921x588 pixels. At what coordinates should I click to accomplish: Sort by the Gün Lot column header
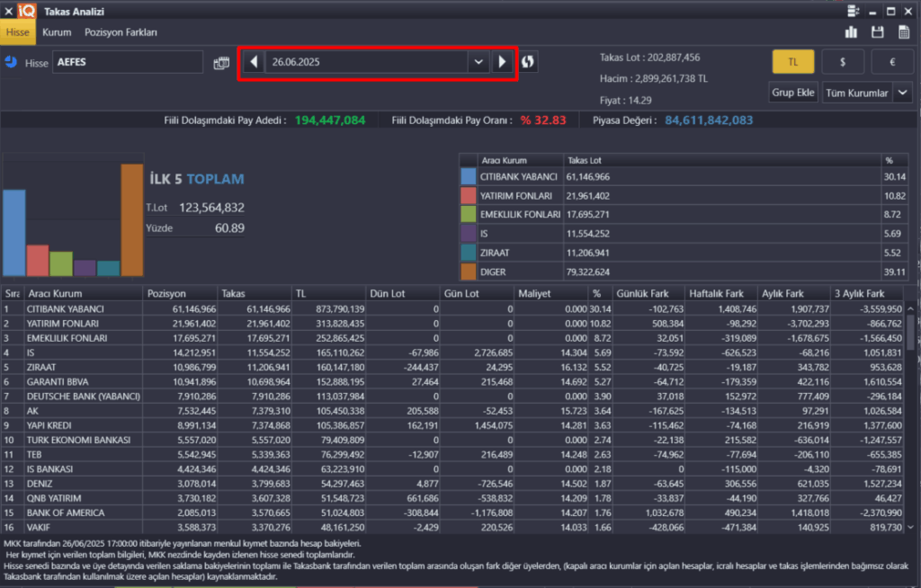pyautogui.click(x=477, y=293)
